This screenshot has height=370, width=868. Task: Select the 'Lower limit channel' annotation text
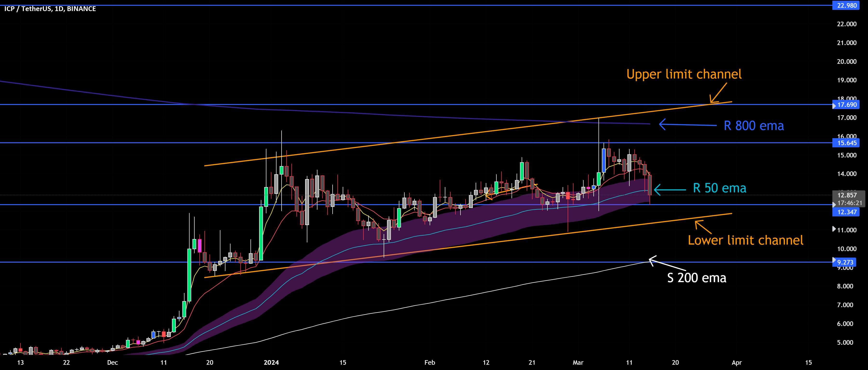click(x=745, y=240)
